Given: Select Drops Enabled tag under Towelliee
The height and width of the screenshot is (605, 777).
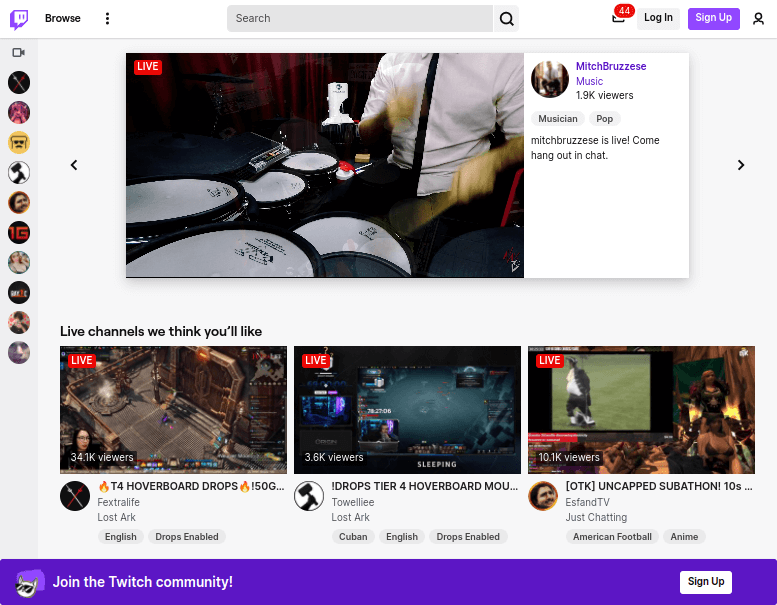Looking at the screenshot, I should click(468, 537).
